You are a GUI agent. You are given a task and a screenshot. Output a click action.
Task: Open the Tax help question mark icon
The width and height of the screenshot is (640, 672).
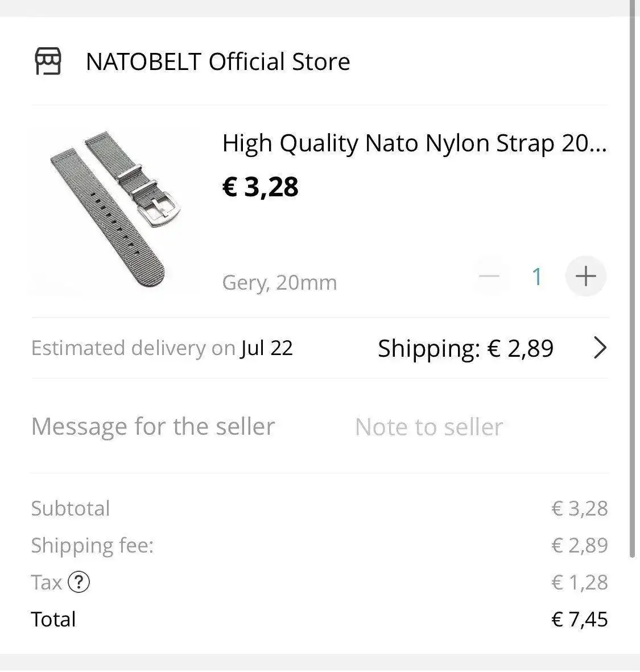79,582
